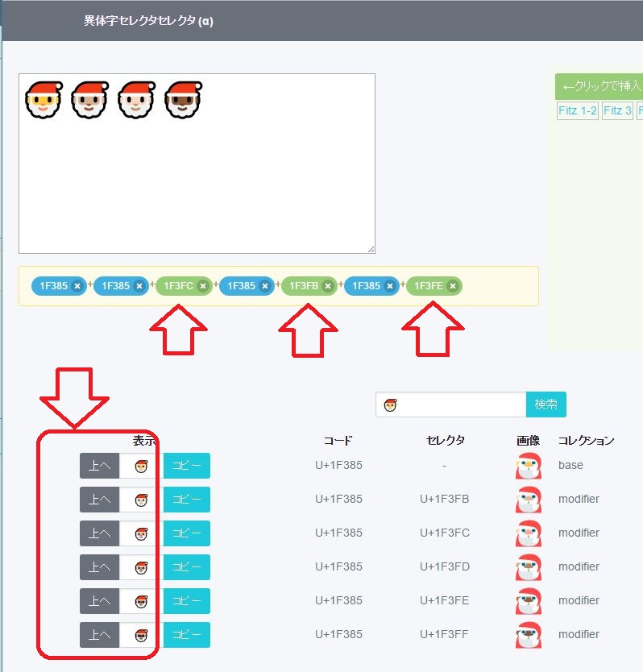
Task: Click the U+1F385 code cell in the base row
Action: 338,466
